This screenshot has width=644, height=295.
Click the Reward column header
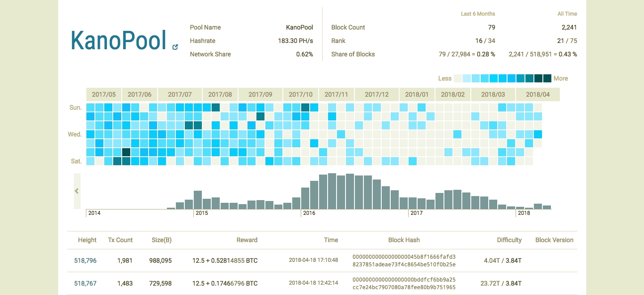(247, 240)
